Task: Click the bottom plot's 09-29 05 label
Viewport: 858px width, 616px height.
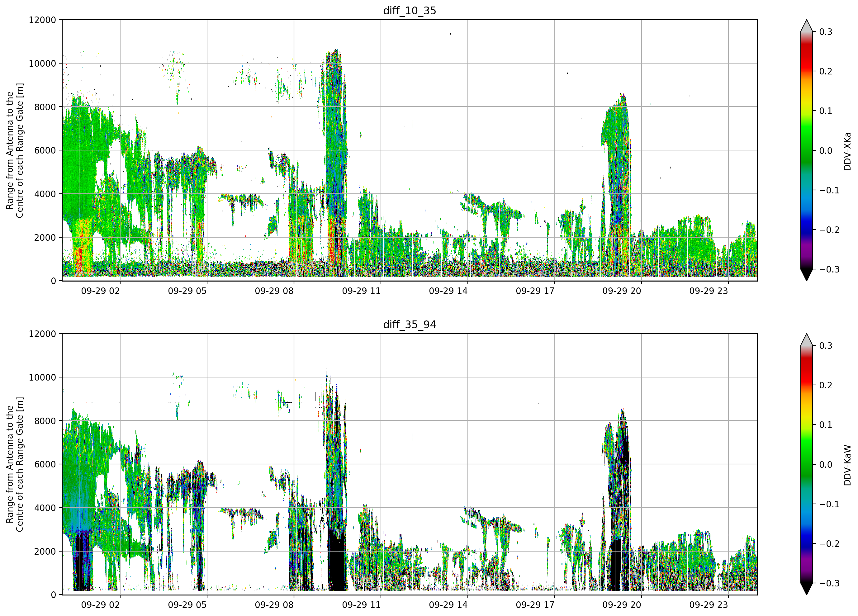Action: pos(187,605)
